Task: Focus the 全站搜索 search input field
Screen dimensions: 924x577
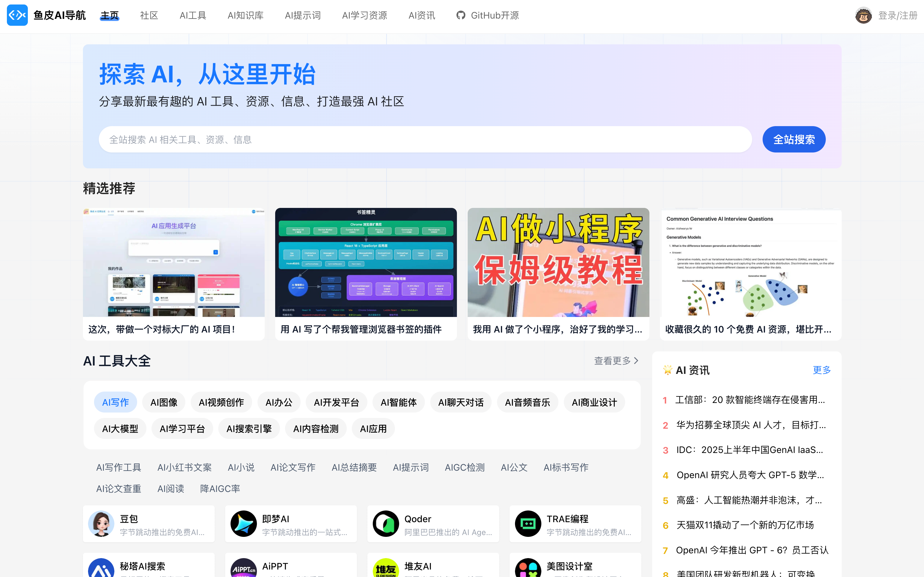Action: point(425,139)
